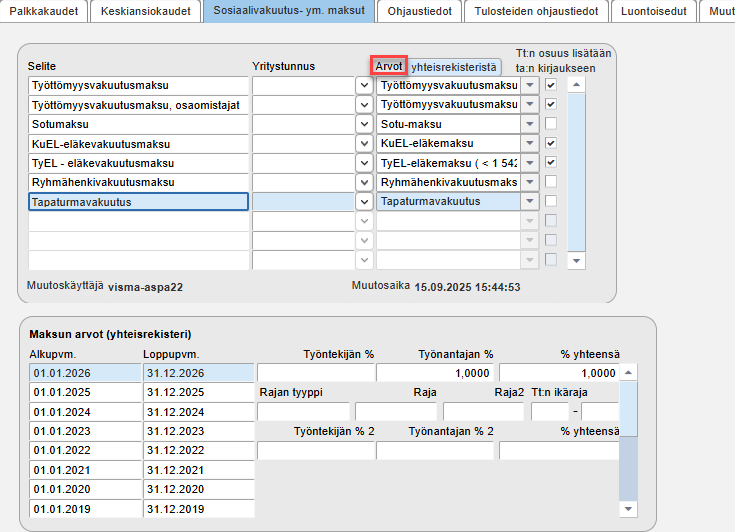Click the Maksun arvot scroll down arrow
Image resolution: width=735 pixels, height=532 pixels.
pyautogui.click(x=628, y=509)
